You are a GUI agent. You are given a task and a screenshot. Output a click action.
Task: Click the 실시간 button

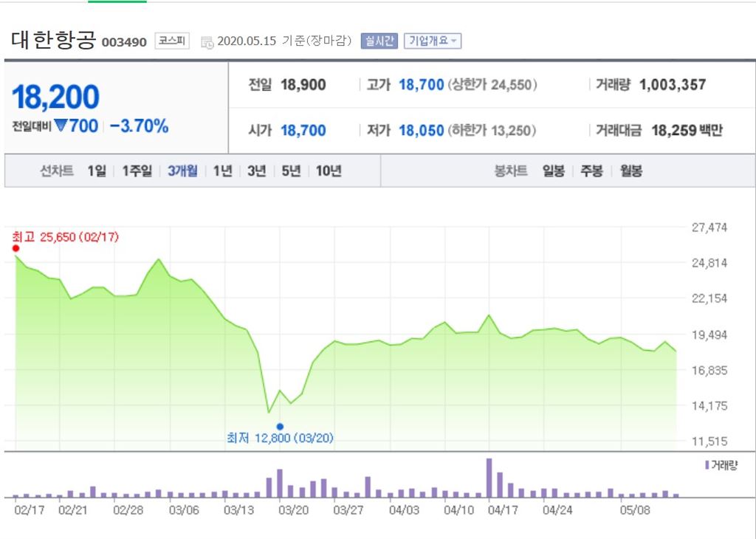point(379,41)
